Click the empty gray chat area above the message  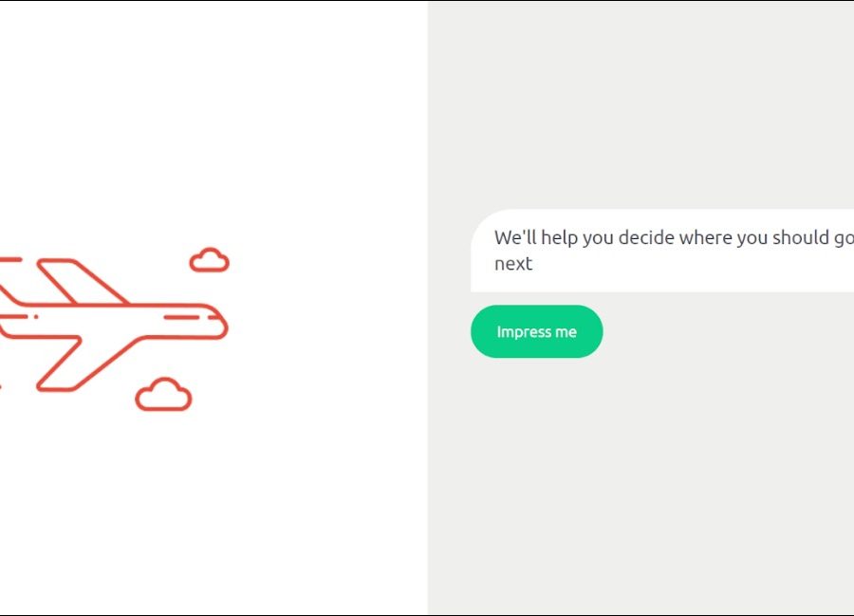[640, 103]
